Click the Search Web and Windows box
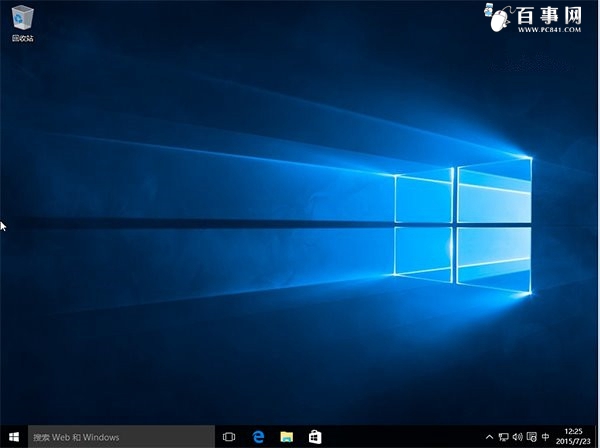This screenshot has height=448, width=600. (x=121, y=437)
